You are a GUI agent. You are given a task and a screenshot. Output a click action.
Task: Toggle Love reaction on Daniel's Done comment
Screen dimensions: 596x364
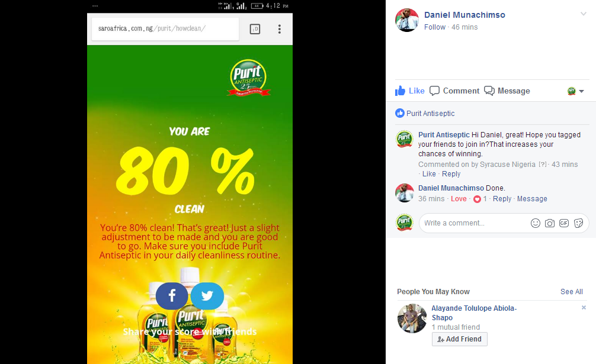(x=459, y=199)
